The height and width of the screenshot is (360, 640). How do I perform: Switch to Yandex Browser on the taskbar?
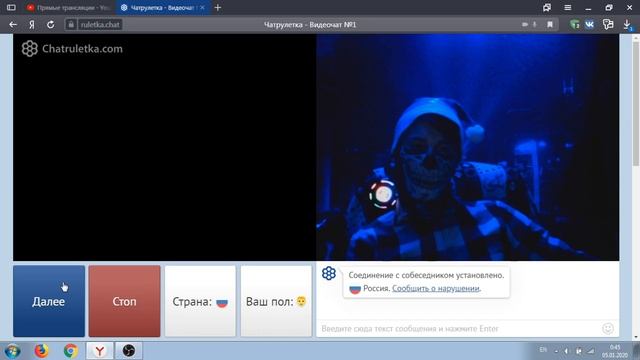[x=100, y=351]
